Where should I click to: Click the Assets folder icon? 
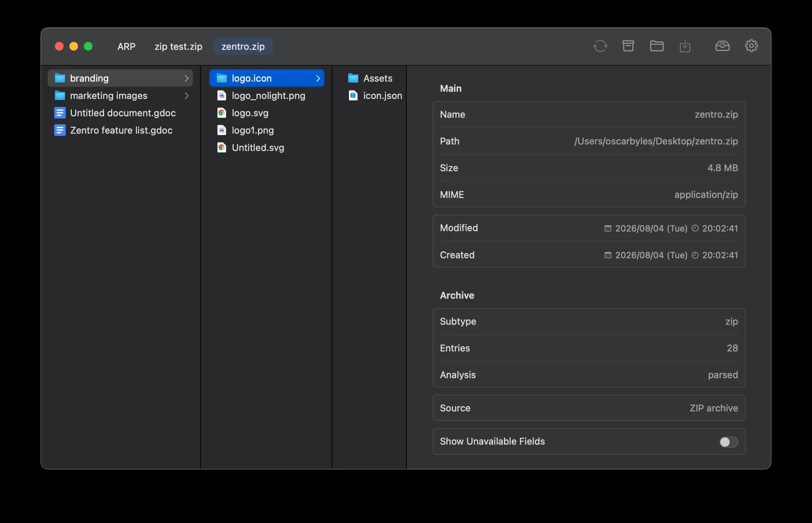pyautogui.click(x=353, y=78)
